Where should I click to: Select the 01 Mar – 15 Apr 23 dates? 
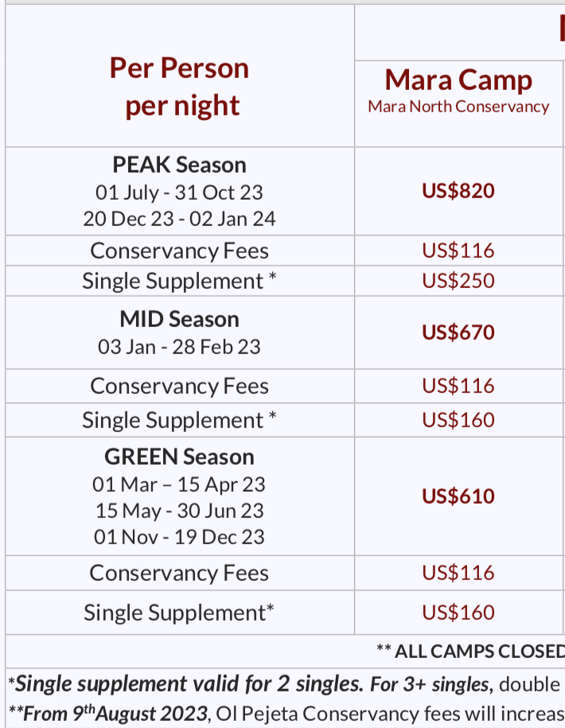179,485
